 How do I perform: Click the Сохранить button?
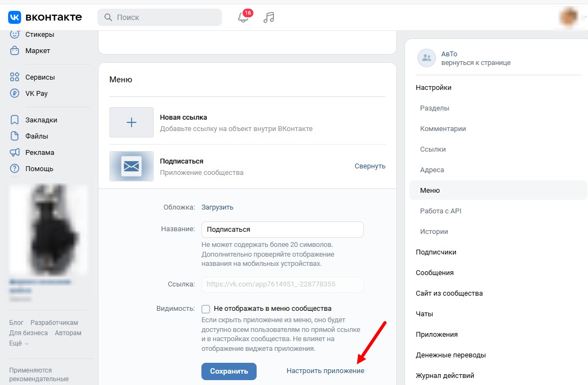(229, 371)
